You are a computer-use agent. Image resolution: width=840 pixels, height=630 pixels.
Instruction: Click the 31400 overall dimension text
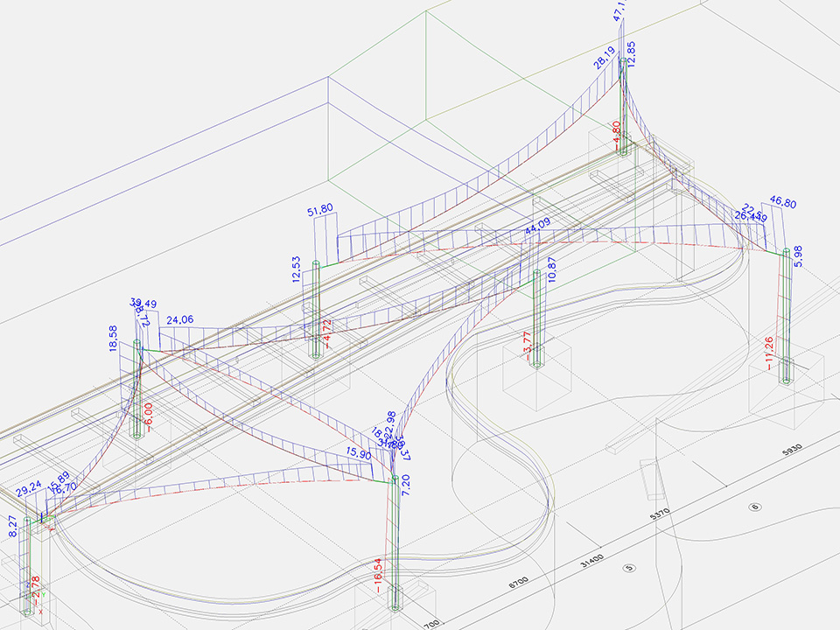(593, 559)
